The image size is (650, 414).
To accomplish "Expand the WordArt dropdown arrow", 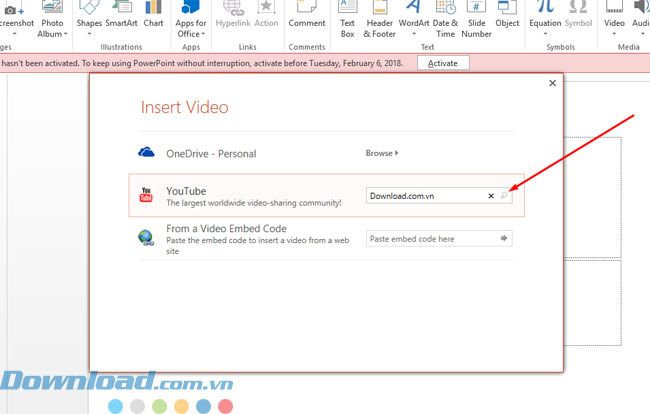I will point(414,34).
